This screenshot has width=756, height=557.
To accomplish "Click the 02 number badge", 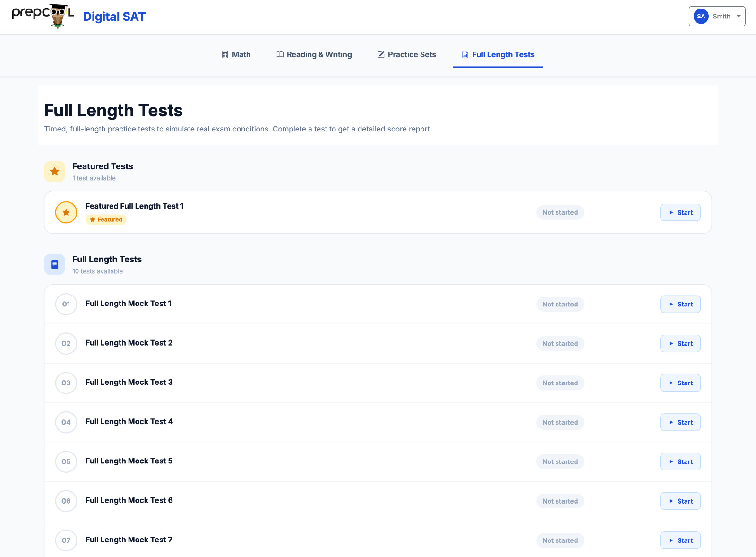I will [x=66, y=343].
